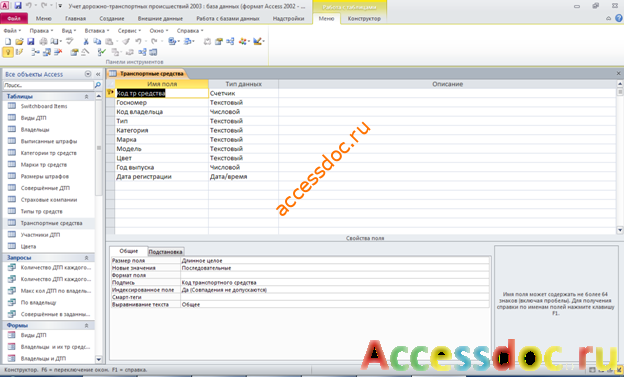Open the Customize Quick Access Toolbar dropdown
The width and height of the screenshot is (624, 377).
coord(60,6)
